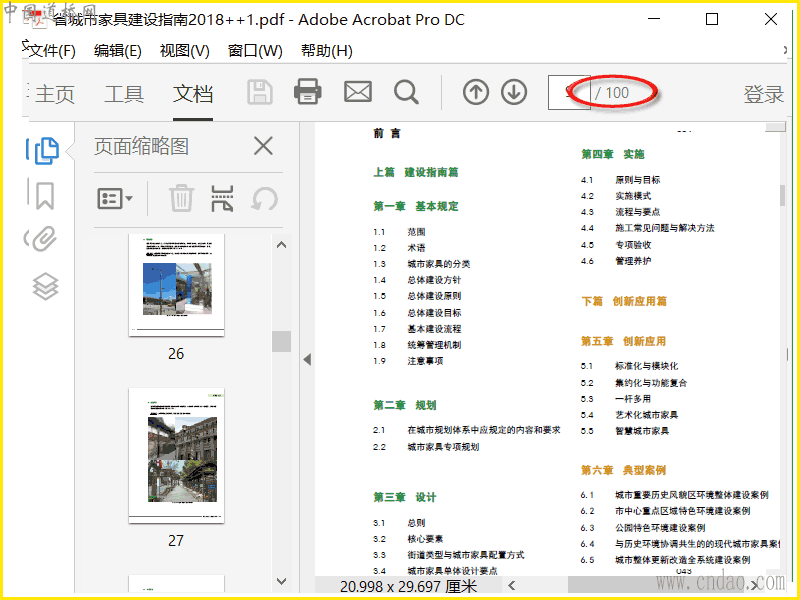Open the search magnifier tool
This screenshot has height=600, width=800.
coord(407,92)
